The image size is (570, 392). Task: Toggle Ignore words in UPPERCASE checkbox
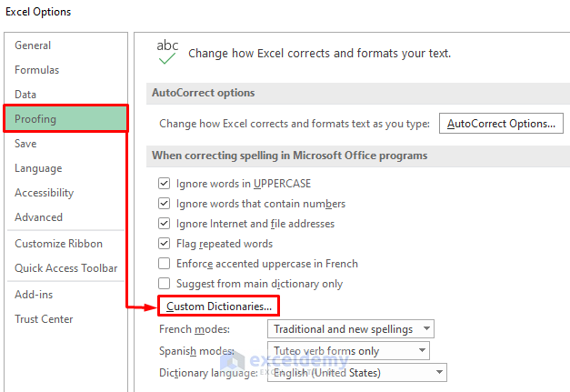165,183
